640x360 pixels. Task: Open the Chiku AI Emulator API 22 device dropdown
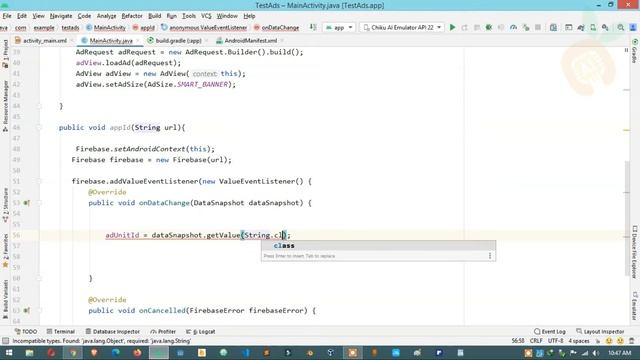pos(402,27)
